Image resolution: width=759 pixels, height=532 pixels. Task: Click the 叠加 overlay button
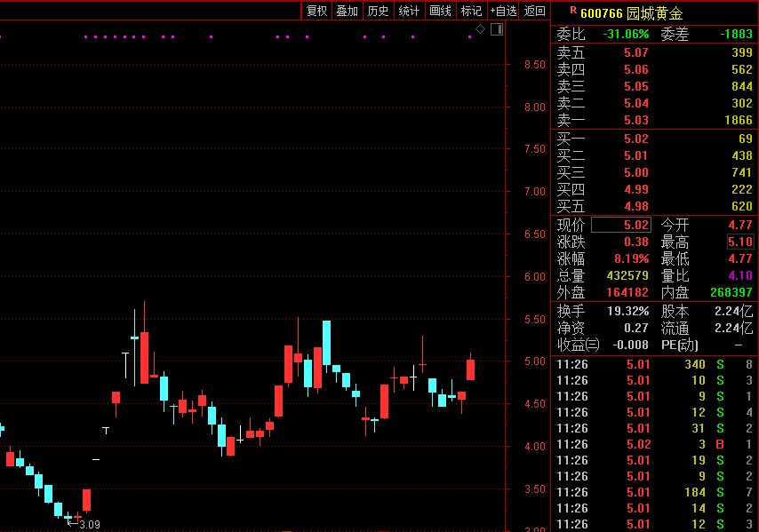pyautogui.click(x=347, y=11)
